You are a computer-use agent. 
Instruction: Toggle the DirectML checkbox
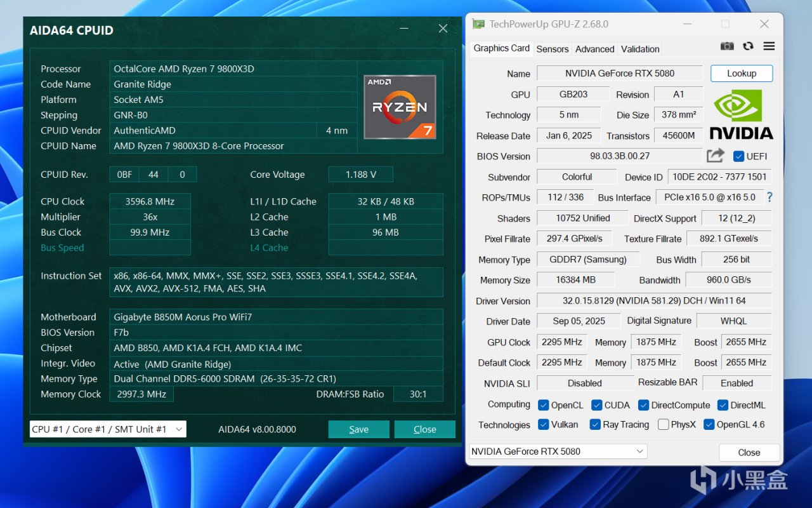point(723,405)
